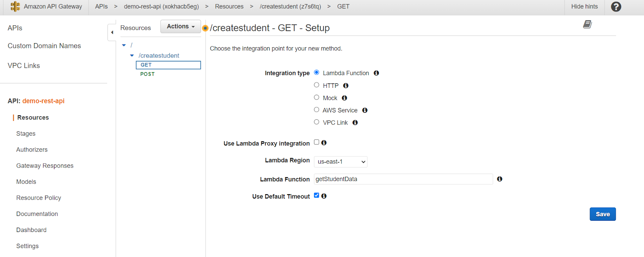The image size is (644, 257).
Task: Open Stages in the API sidebar
Action: pos(26,133)
